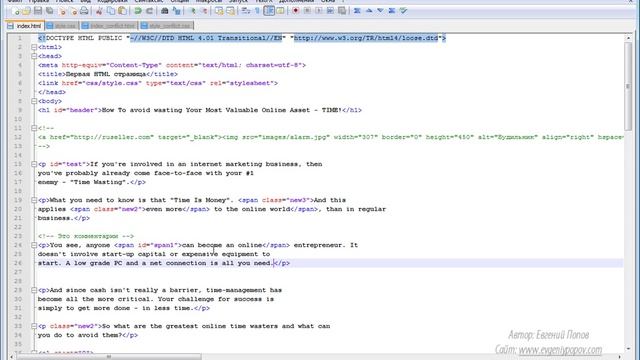Viewport: 640px width, 360px height.
Task: Click the vertical scrollbar up arrow
Action: coord(628,38)
